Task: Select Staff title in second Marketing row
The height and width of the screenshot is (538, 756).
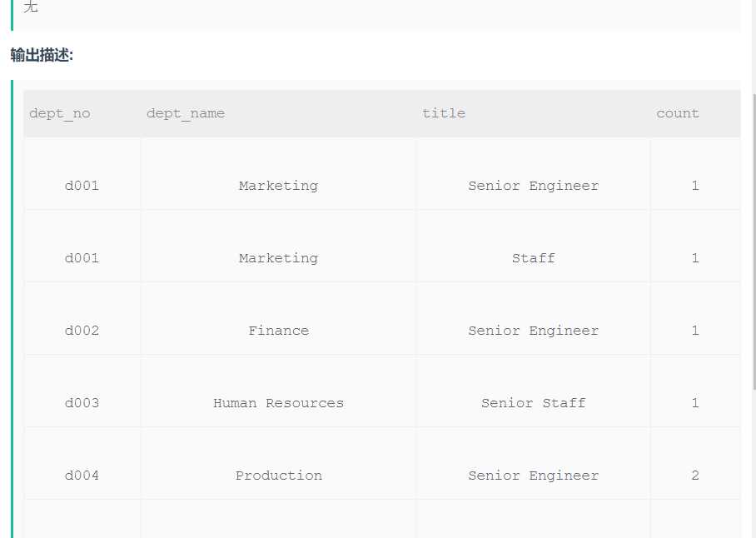Action: click(x=533, y=258)
